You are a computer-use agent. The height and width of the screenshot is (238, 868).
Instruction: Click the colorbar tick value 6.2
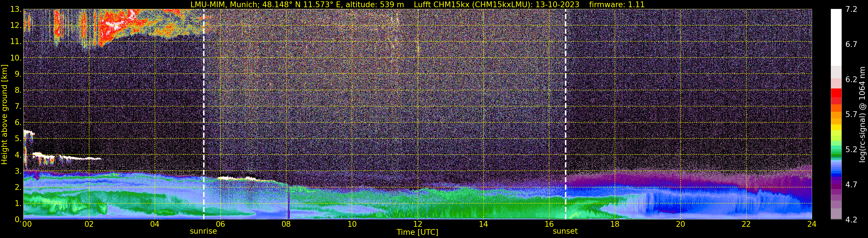click(851, 79)
